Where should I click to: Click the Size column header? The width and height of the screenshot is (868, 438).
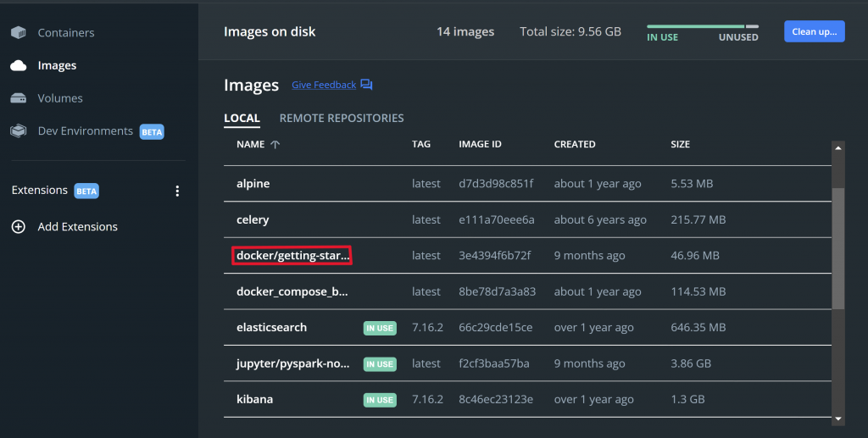[680, 145]
